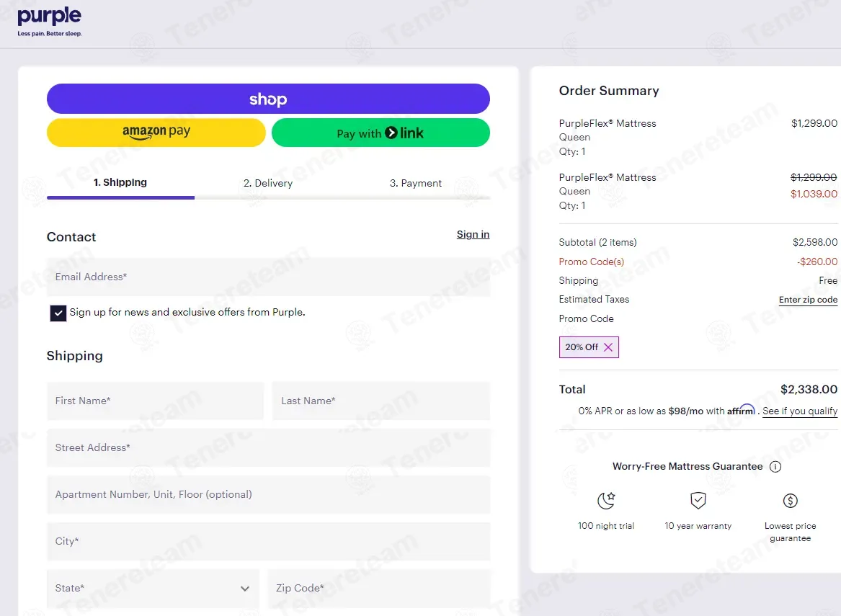Viewport: 841px width, 616px height.
Task: Click the sign up for news label text
Action: [187, 312]
